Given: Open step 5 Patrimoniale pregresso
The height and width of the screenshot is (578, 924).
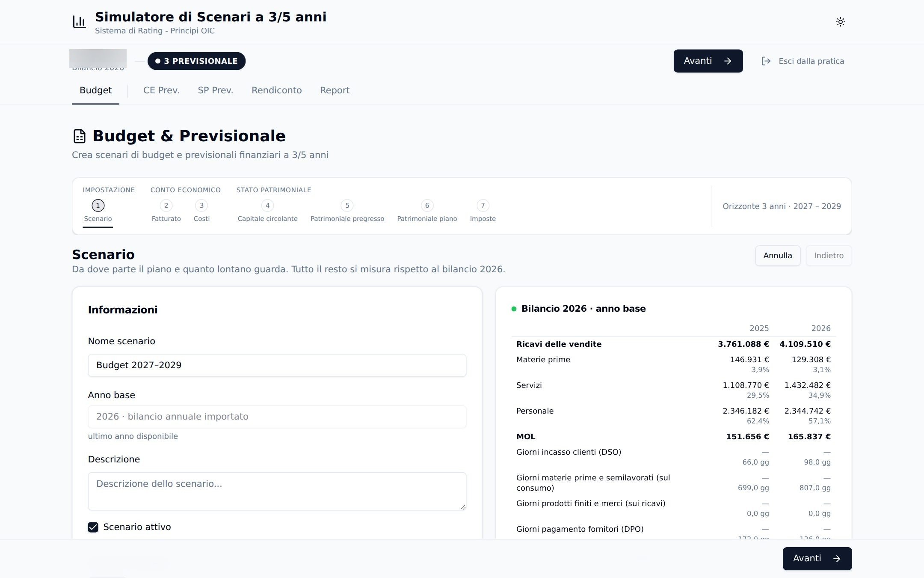Looking at the screenshot, I should pos(347,212).
